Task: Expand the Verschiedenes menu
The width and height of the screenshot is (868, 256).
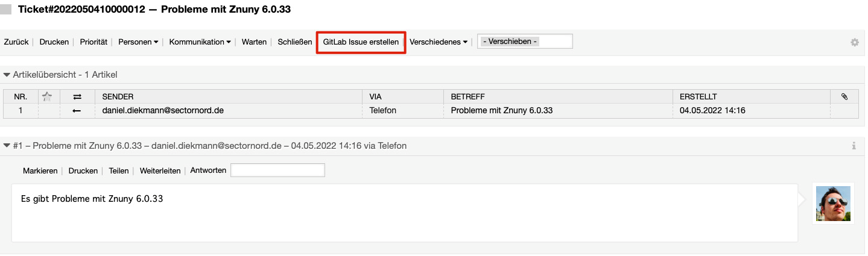Action: click(439, 42)
